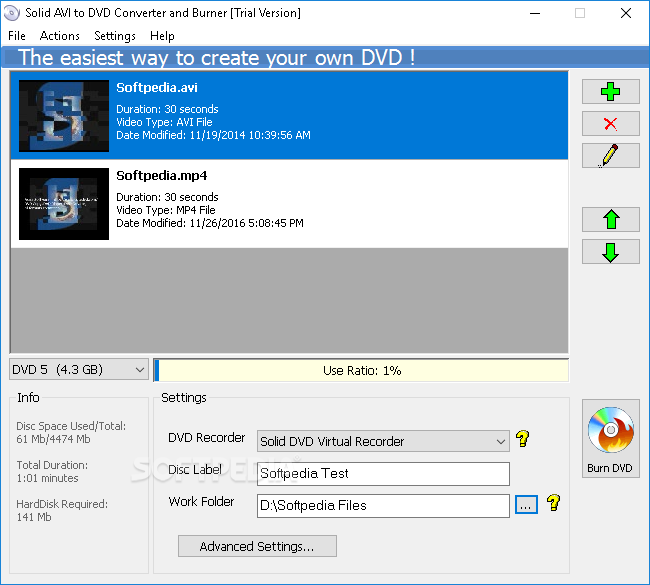The width and height of the screenshot is (650, 585).
Task: Click 'Video Type: MP4 File' text
Action: [166, 210]
